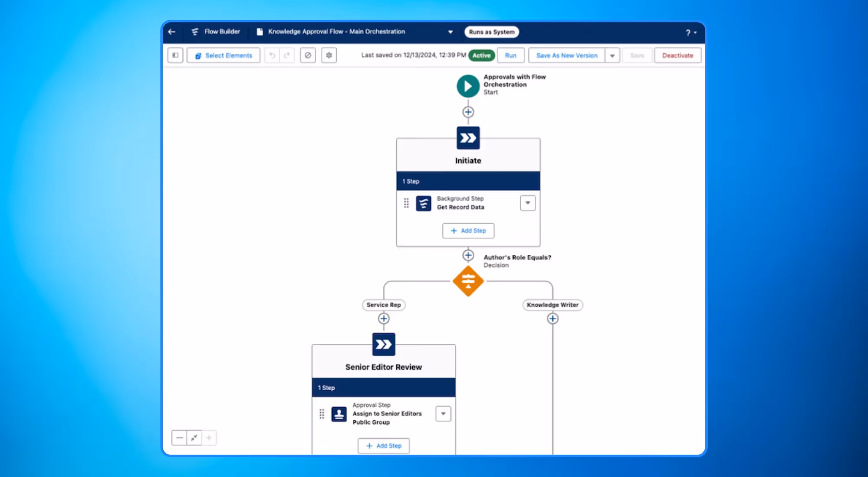Screen dimensions: 868x477
Task: Grab drag handle for Assign to Senior Editors
Action: [322, 414]
